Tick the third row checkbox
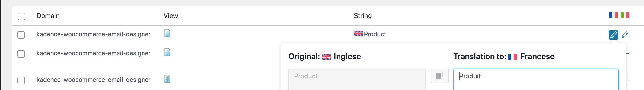 click(21, 80)
